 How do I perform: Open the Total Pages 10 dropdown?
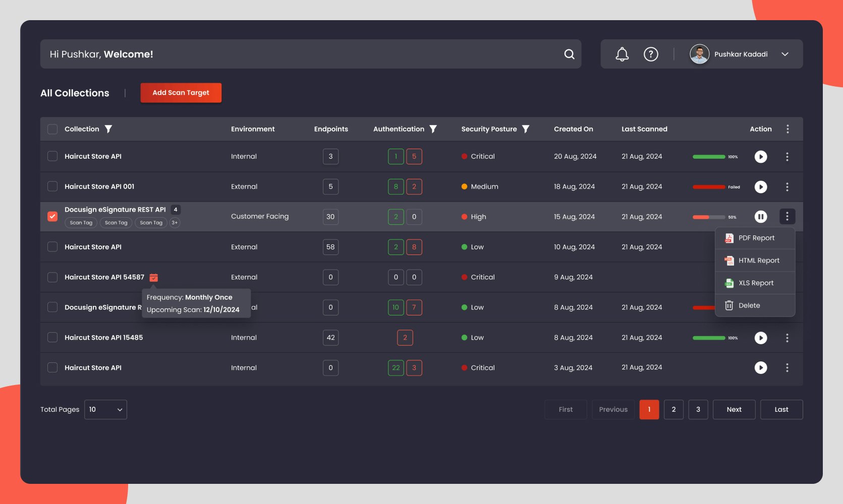pos(105,409)
